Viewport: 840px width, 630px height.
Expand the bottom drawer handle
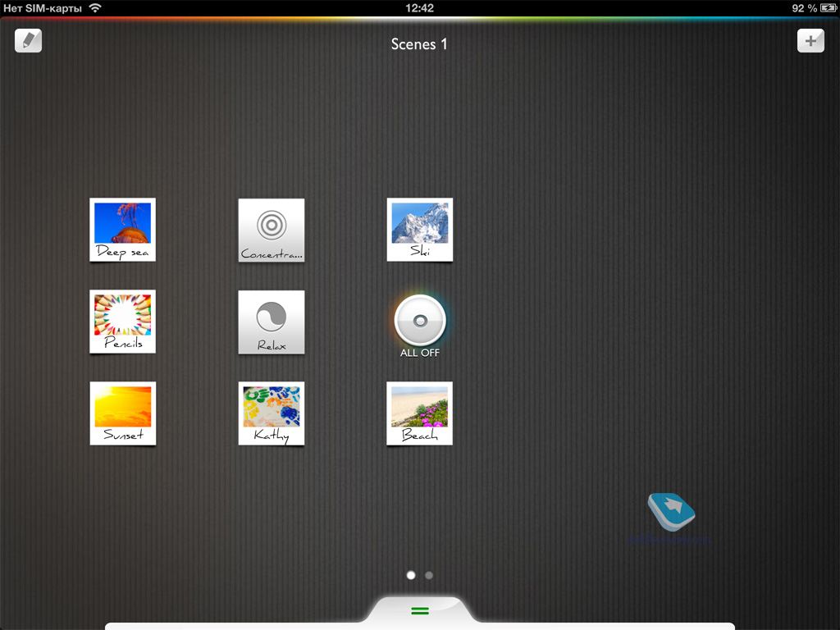point(420,610)
